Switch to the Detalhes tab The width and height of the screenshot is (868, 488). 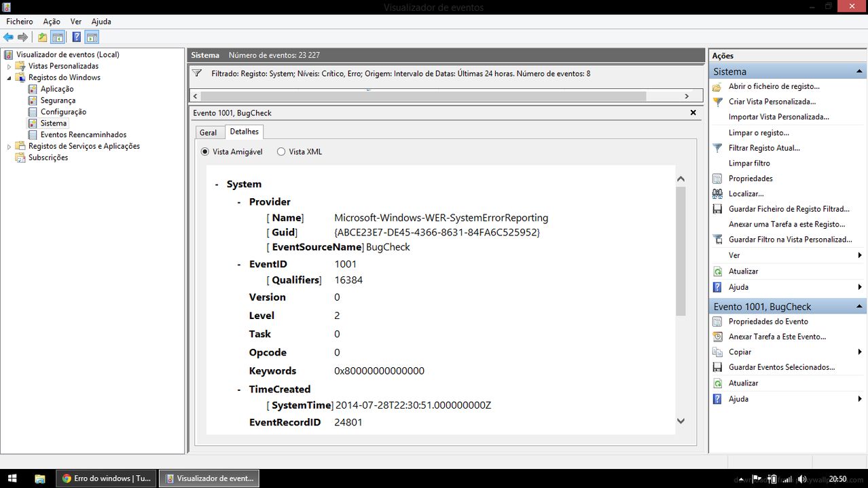tap(243, 132)
